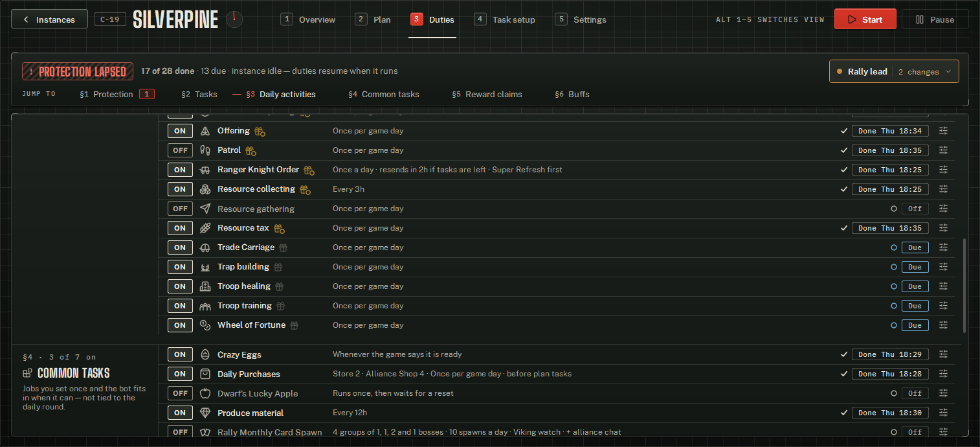Click the clock icon next to SILVERPINE
Image resolution: width=980 pixels, height=447 pixels.
[234, 19]
